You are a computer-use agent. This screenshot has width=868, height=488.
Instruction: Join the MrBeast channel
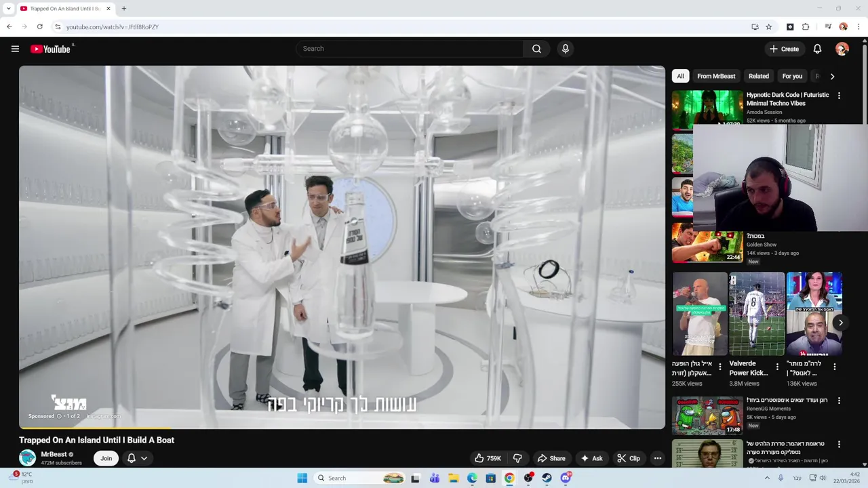pyautogui.click(x=106, y=458)
